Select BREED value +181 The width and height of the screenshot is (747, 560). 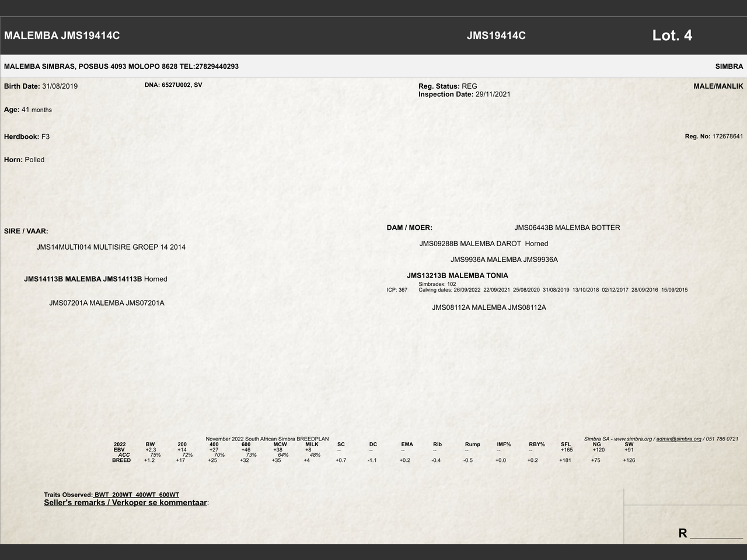pyautogui.click(x=566, y=460)
